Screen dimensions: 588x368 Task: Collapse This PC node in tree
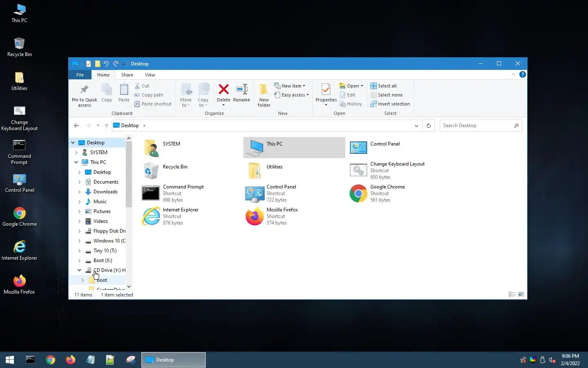coord(76,162)
